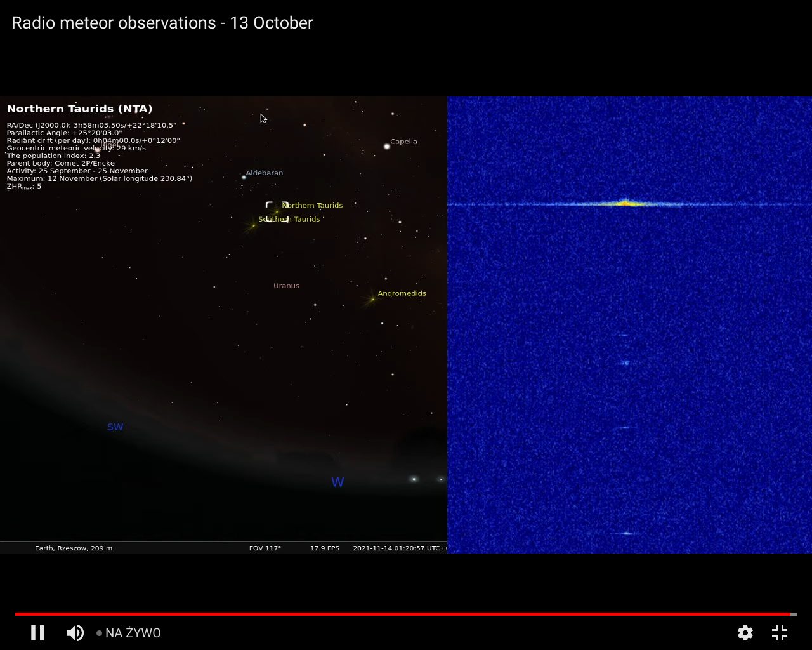Viewport: 812px width, 650px height.
Task: Click the population index 2.3 line
Action: (54, 156)
